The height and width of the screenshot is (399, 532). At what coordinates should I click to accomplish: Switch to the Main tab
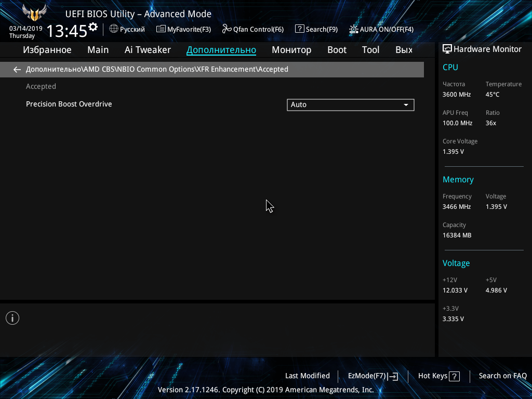pyautogui.click(x=98, y=50)
